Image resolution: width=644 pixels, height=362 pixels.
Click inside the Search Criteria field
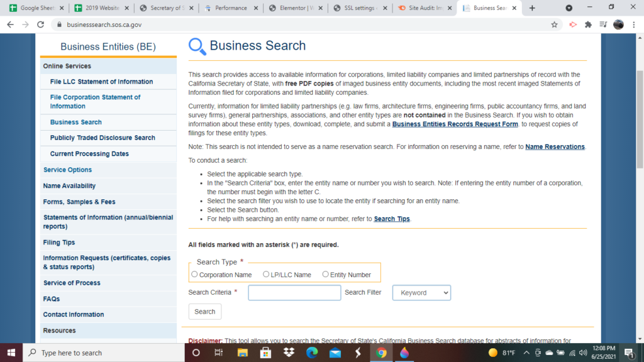(x=294, y=292)
